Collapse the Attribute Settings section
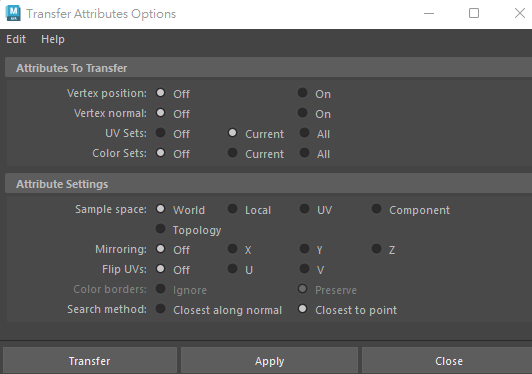The image size is (532, 374). pos(268,184)
